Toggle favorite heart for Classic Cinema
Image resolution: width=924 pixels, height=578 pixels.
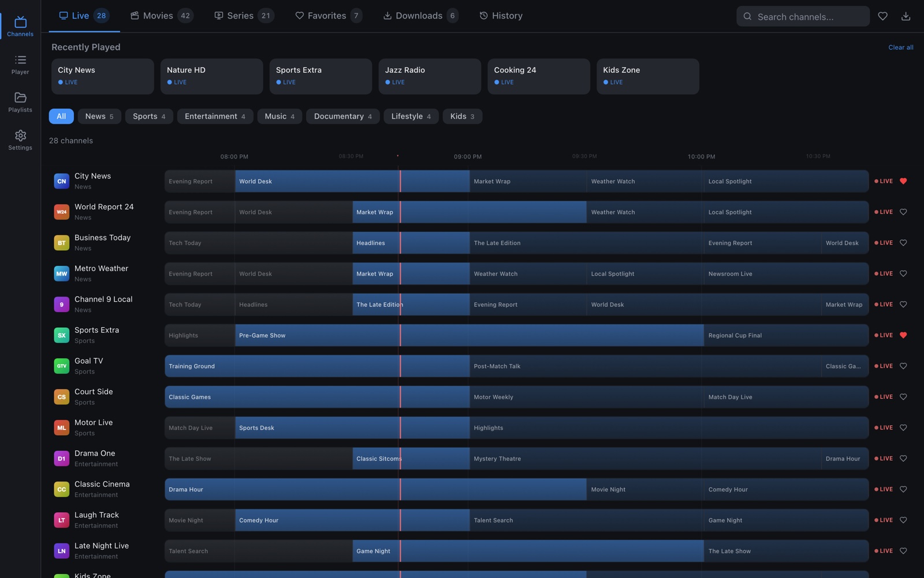(x=903, y=490)
